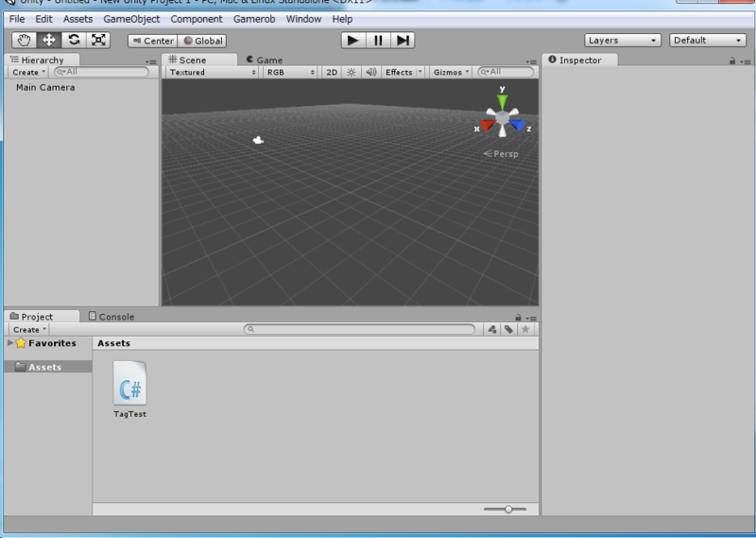Click Search by Type icon
The image size is (756, 538).
point(491,329)
